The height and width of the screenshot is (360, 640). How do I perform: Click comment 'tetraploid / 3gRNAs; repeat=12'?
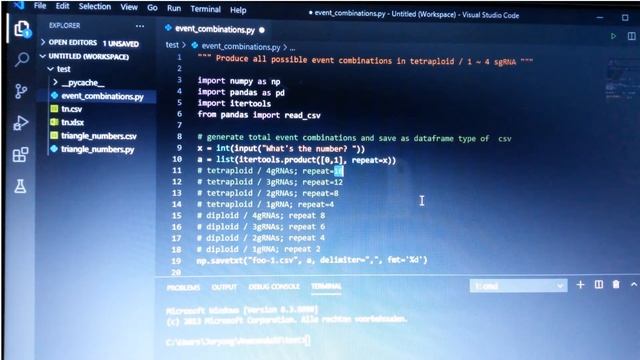(270, 182)
